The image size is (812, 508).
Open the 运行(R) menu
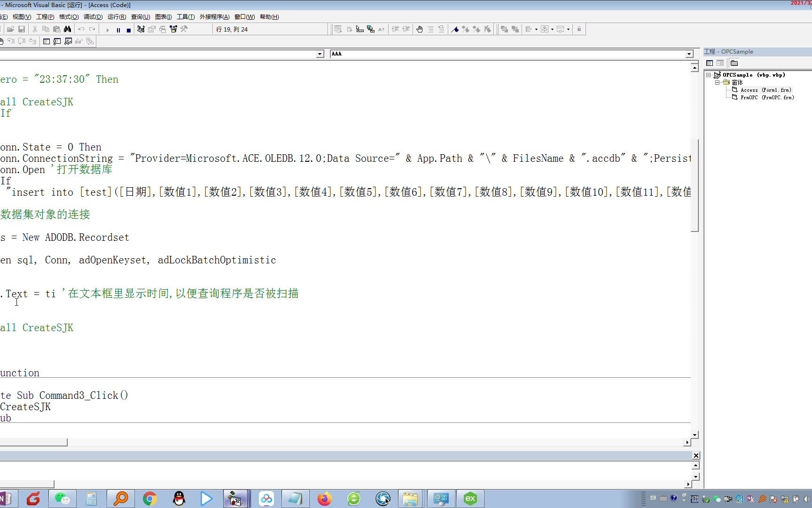(117, 17)
